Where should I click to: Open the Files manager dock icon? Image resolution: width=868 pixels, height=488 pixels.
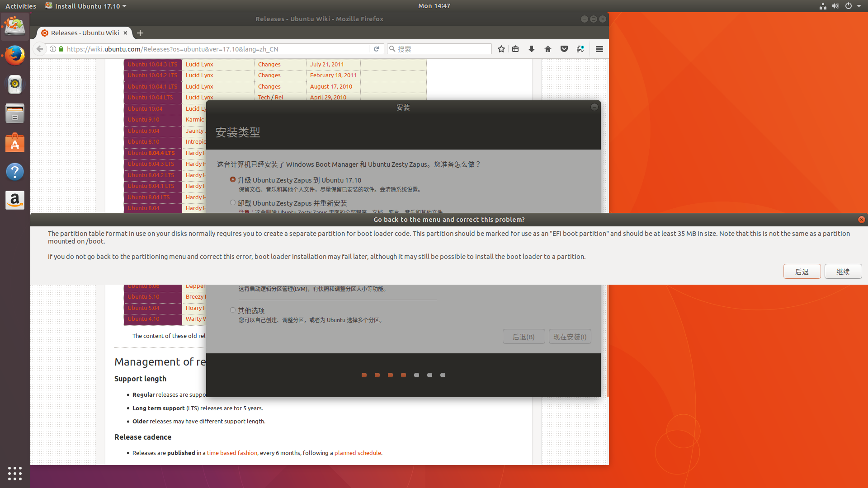click(x=15, y=113)
